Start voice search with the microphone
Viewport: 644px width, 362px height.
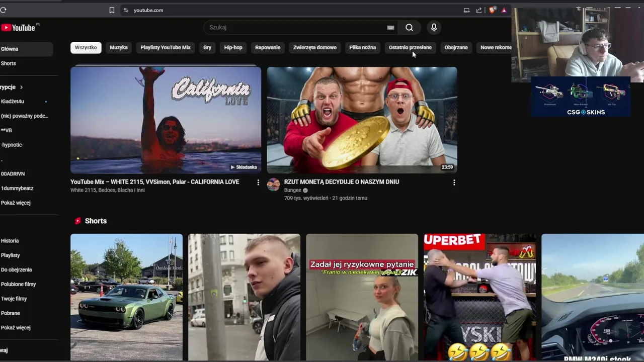434,28
